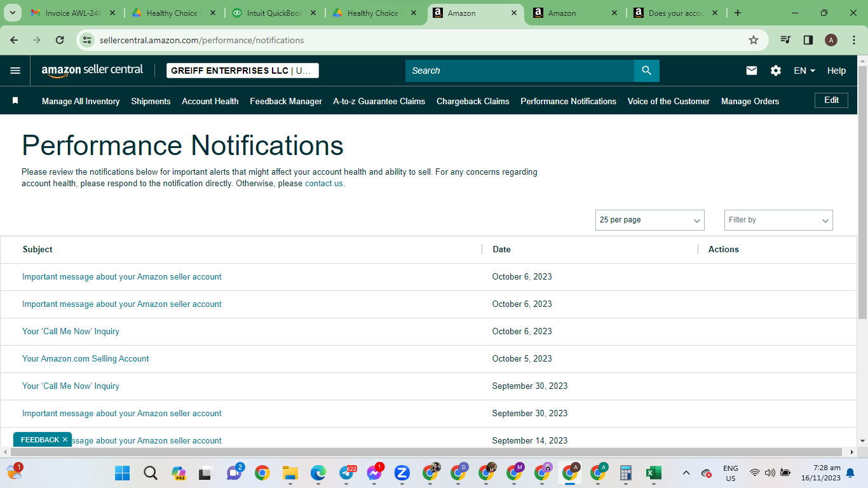868x488 pixels.
Task: Dismiss the FEEDBACK widget with its X
Action: (65, 440)
